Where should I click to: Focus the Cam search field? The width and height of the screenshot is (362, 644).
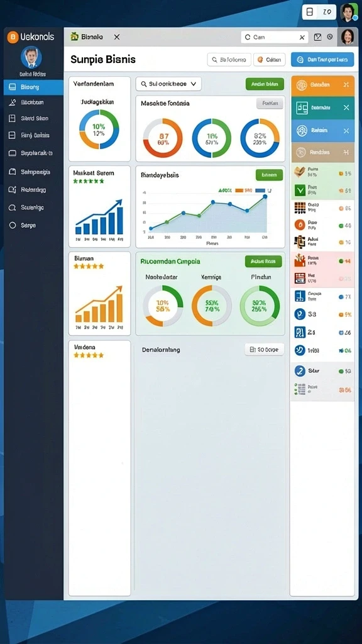pos(275,37)
